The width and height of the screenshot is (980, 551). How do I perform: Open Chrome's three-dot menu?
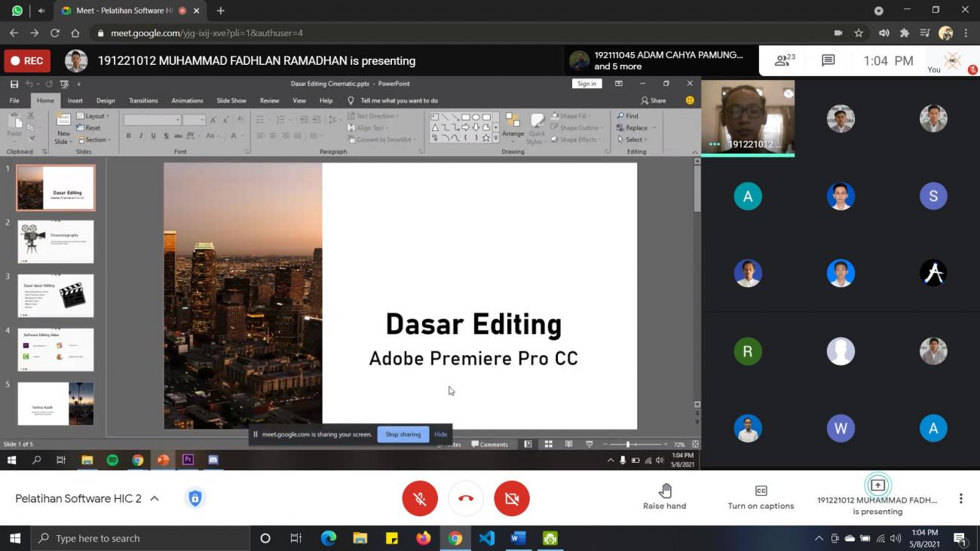(x=966, y=33)
